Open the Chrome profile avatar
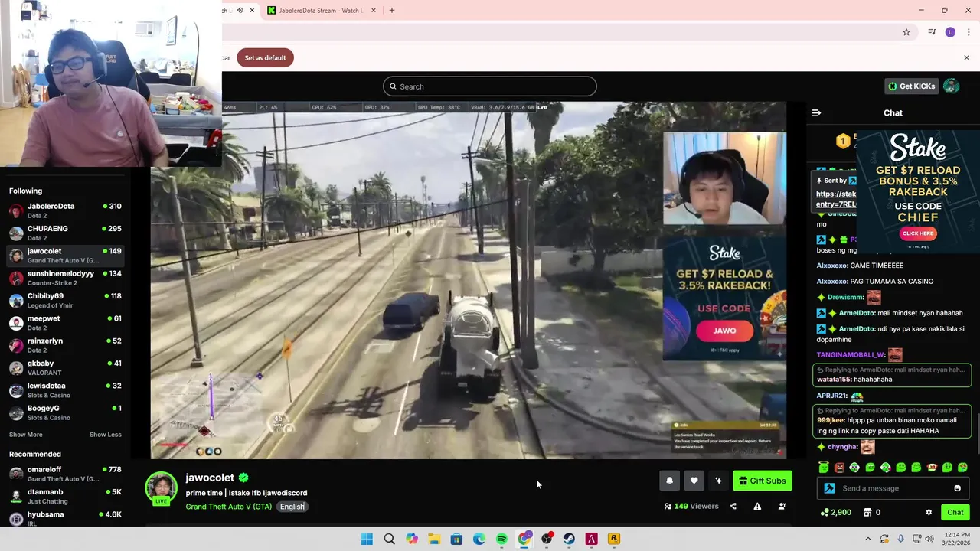 click(950, 32)
